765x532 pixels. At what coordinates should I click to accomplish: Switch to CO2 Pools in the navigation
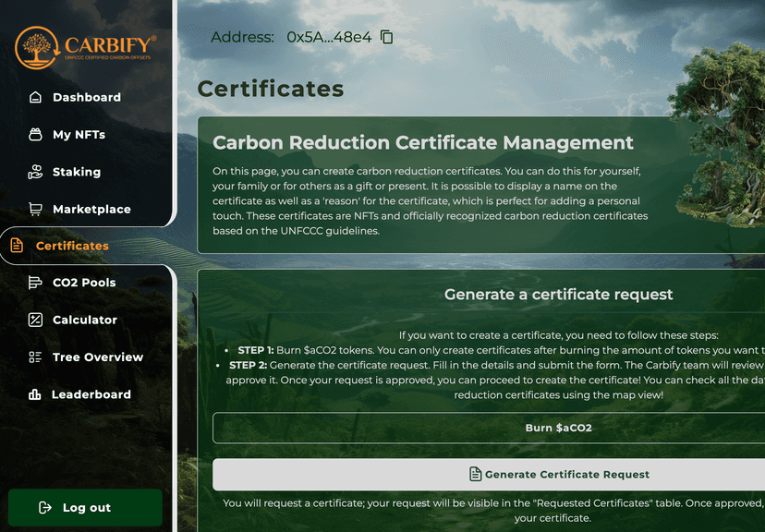(83, 282)
